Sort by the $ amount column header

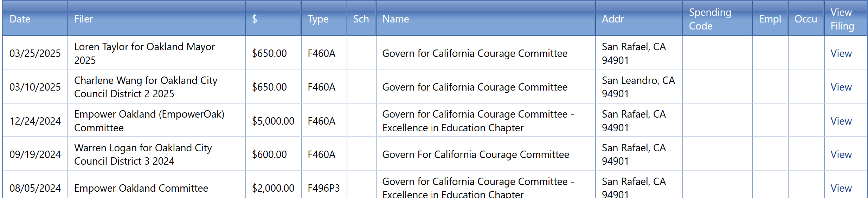[255, 19]
